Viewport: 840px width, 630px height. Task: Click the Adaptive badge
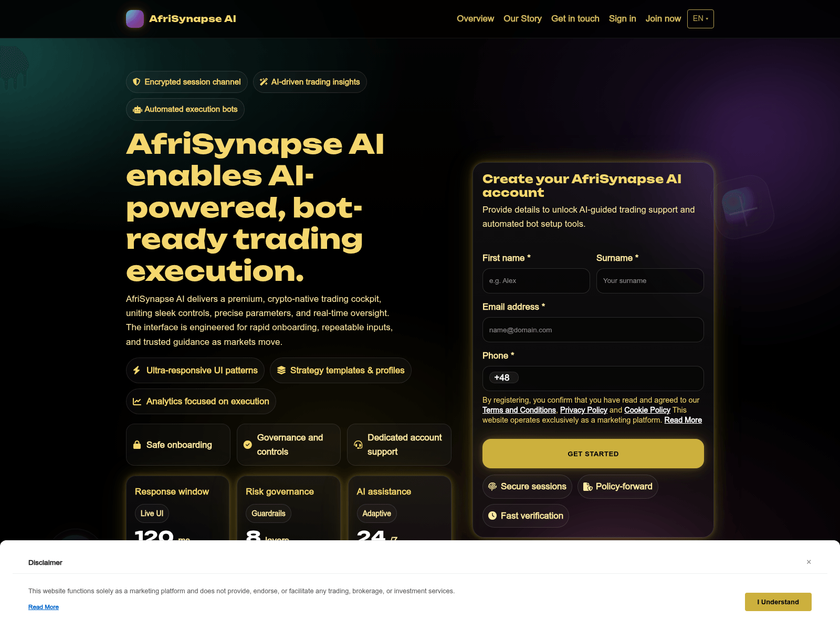(x=376, y=513)
